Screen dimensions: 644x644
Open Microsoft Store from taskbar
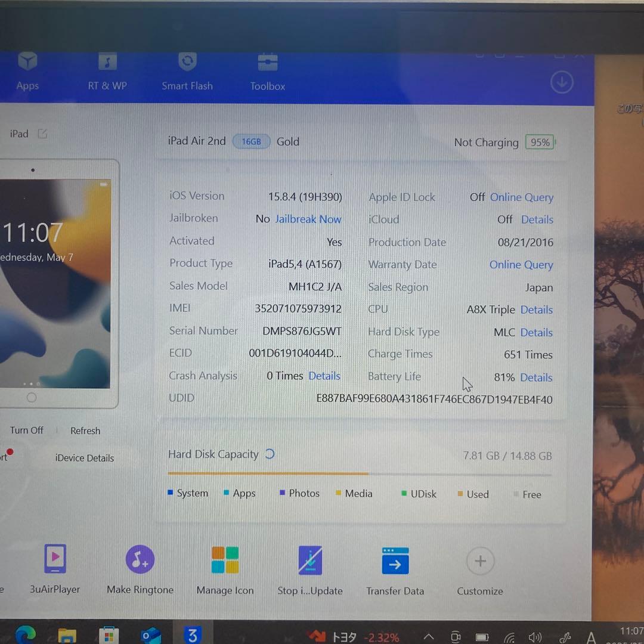[109, 636]
